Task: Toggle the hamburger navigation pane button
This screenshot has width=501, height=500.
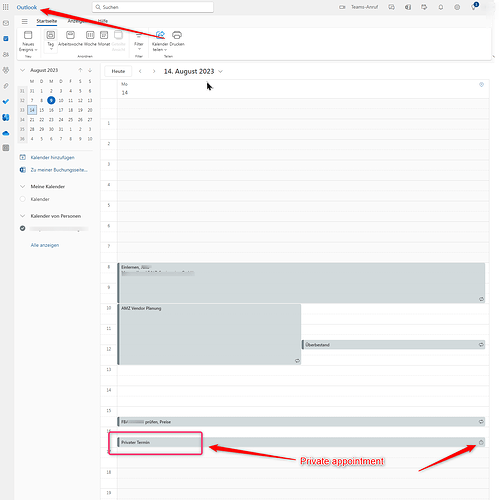Action: [x=25, y=21]
